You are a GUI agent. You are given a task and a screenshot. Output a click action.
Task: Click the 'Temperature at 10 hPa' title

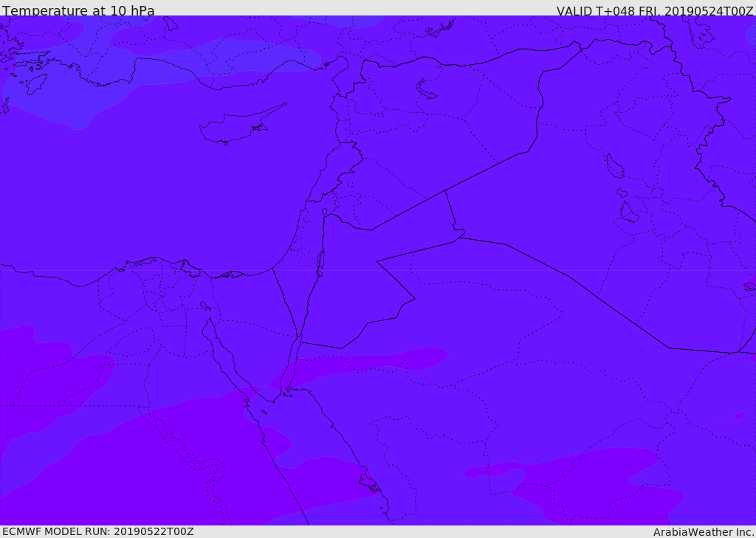tap(78, 10)
